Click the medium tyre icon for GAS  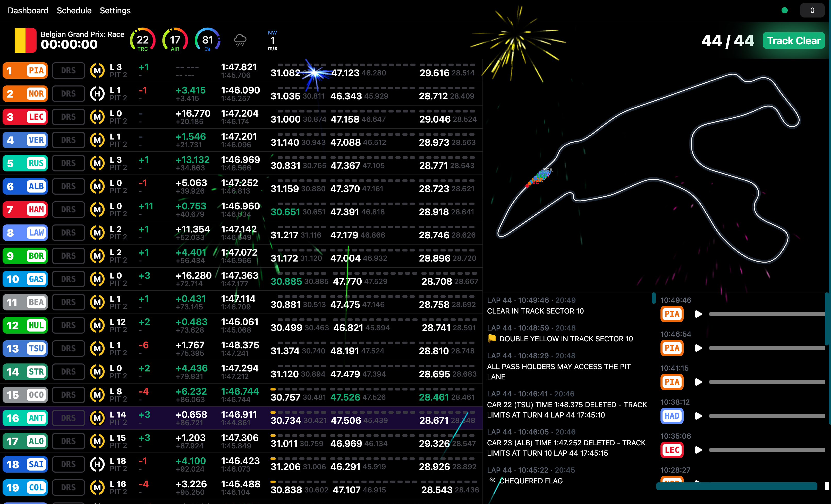(97, 279)
